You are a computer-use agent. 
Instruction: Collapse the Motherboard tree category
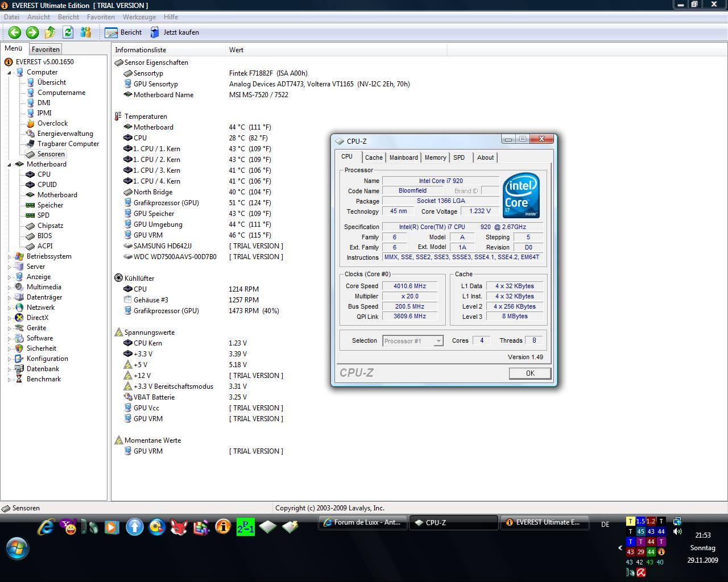pos(9,165)
